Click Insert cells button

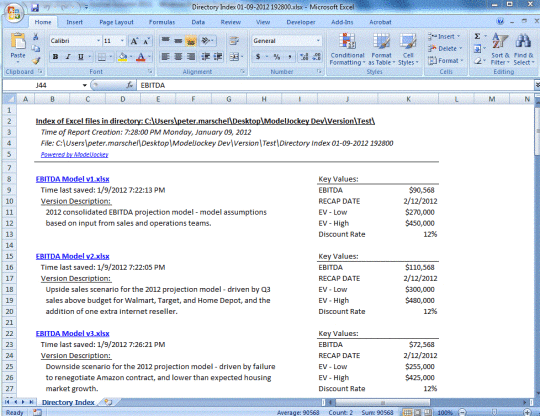click(444, 36)
